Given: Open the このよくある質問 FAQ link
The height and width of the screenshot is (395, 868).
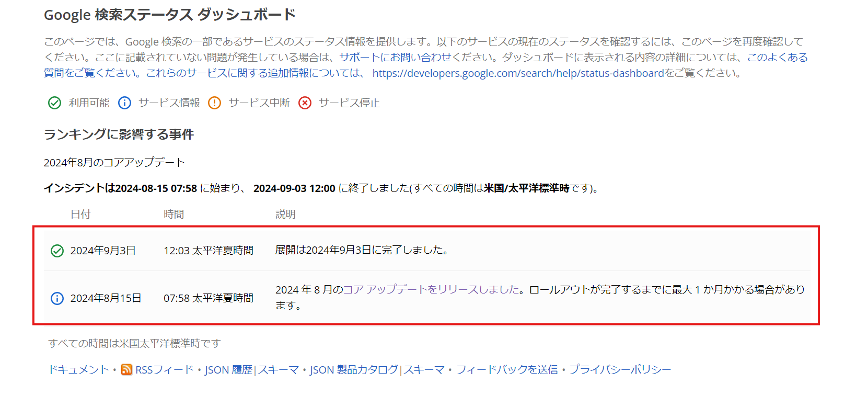Looking at the screenshot, I should tap(777, 57).
